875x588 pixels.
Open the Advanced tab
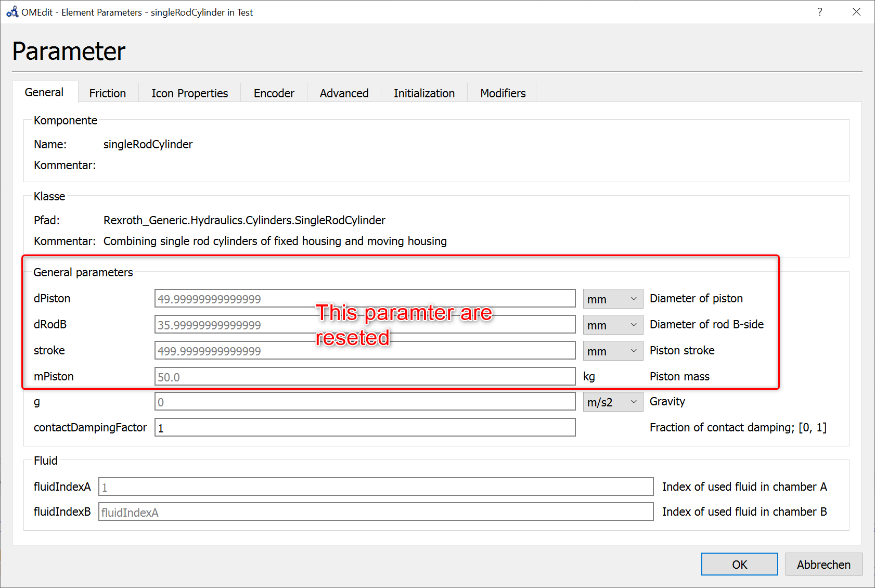344,93
